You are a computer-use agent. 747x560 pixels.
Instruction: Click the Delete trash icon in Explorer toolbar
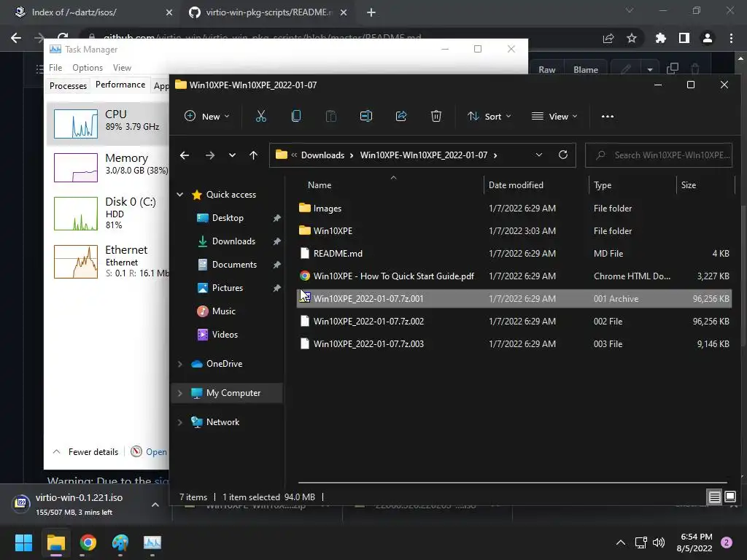pyautogui.click(x=436, y=116)
